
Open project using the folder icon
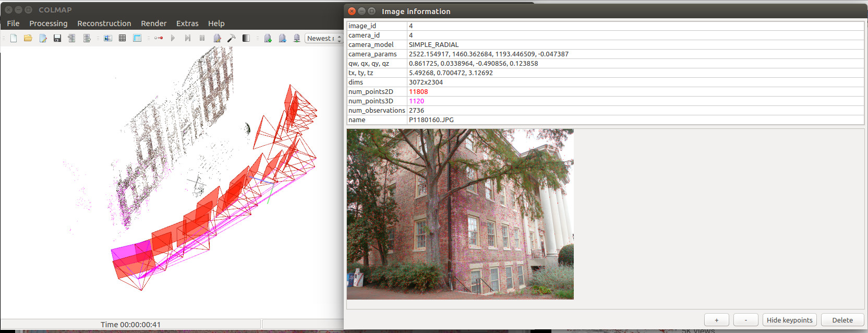coord(28,38)
